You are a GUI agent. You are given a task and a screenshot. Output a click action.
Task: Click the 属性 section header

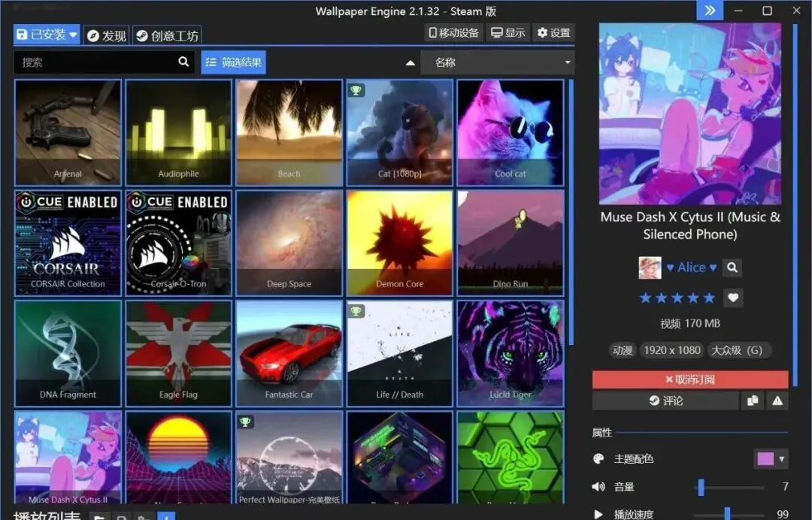[x=601, y=433]
